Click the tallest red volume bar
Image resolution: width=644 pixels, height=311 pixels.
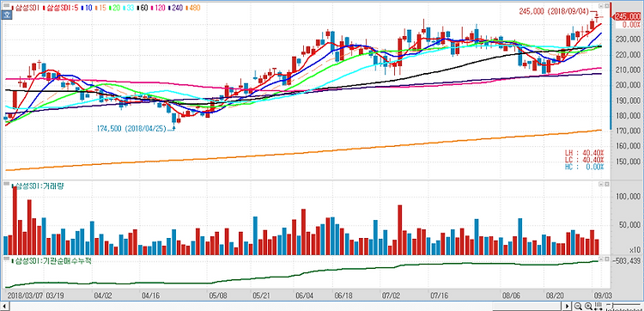tap(15, 221)
